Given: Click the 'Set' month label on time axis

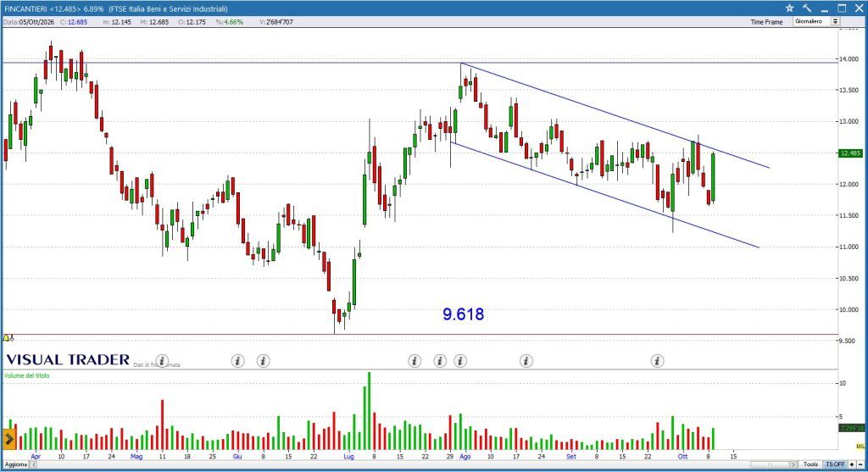Looking at the screenshot, I should (x=570, y=457).
